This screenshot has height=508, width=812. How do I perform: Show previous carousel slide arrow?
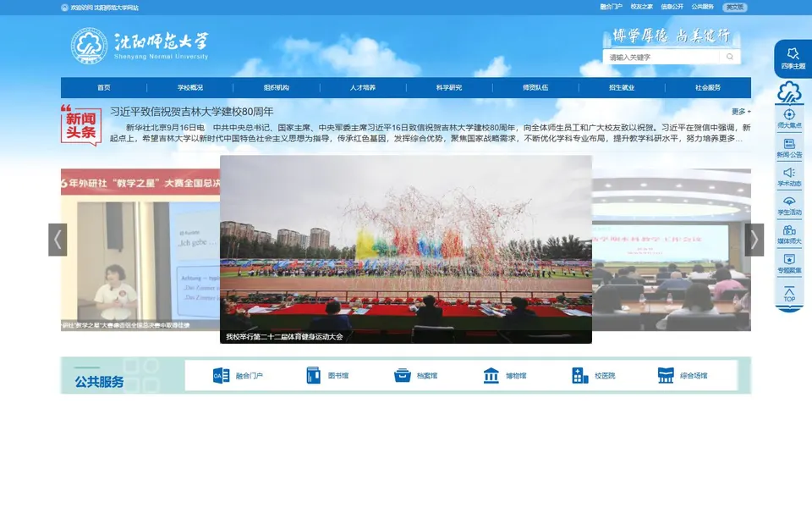(x=58, y=240)
